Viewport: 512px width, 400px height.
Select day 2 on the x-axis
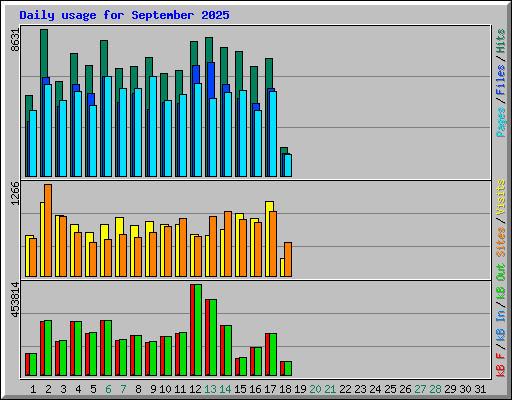[x=48, y=389]
